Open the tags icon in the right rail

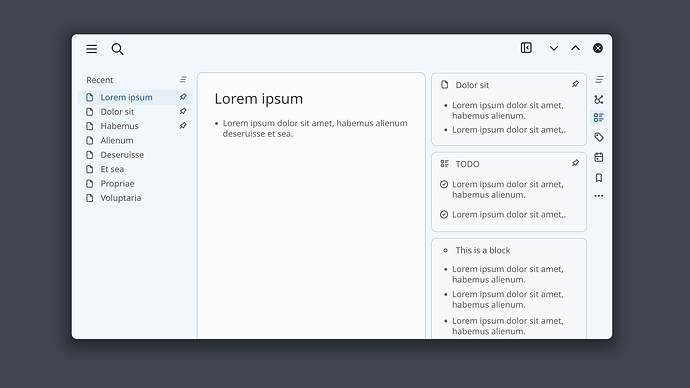pos(598,137)
